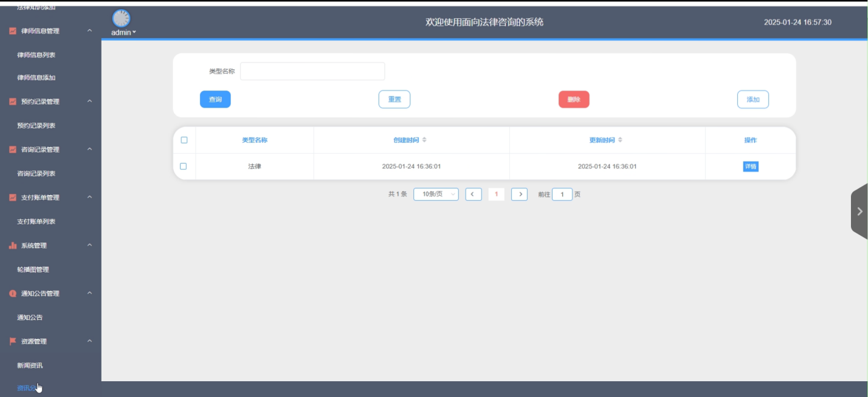
Task: Click the 2025-01-24 16:57:30 clock text
Action: [797, 22]
